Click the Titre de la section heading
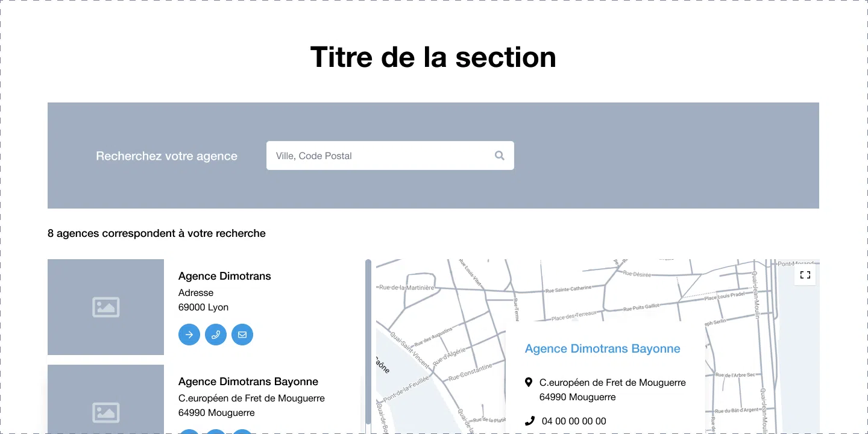This screenshot has height=434, width=868. [433, 57]
